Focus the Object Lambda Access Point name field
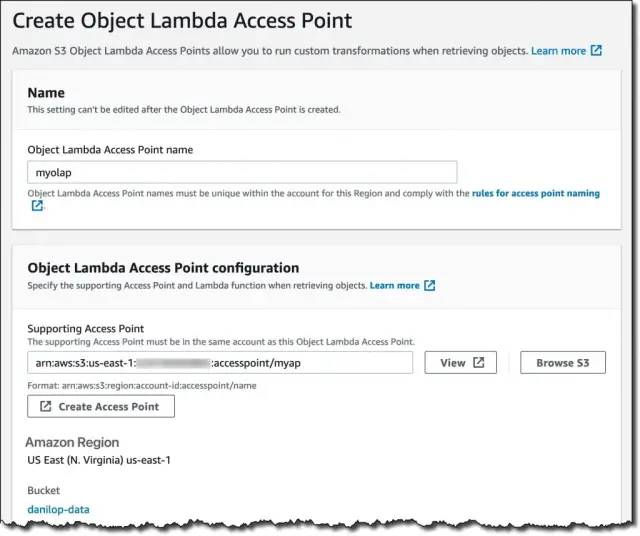Screen dimensions: 640x536 click(x=242, y=172)
